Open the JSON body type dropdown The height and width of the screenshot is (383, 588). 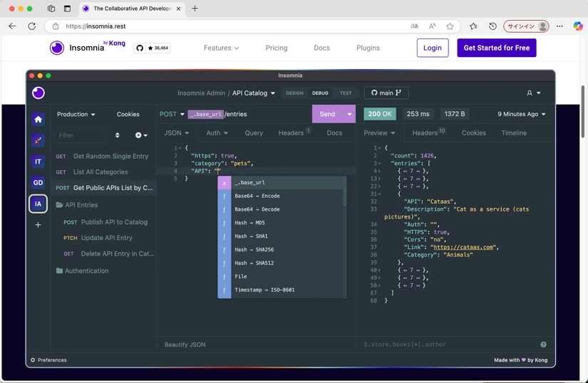(176, 133)
